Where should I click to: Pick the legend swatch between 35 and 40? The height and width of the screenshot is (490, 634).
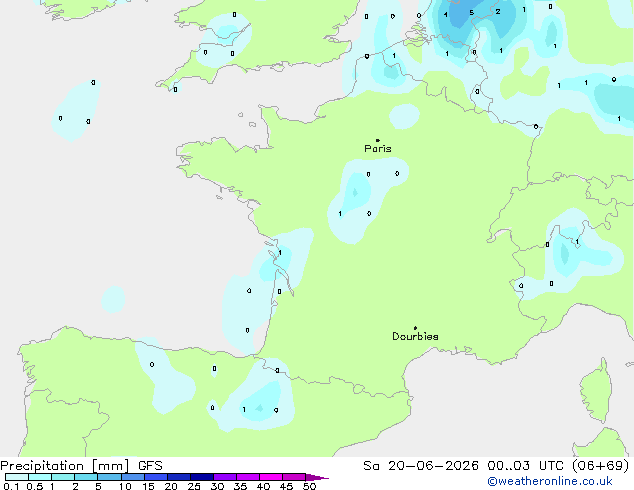248,477
